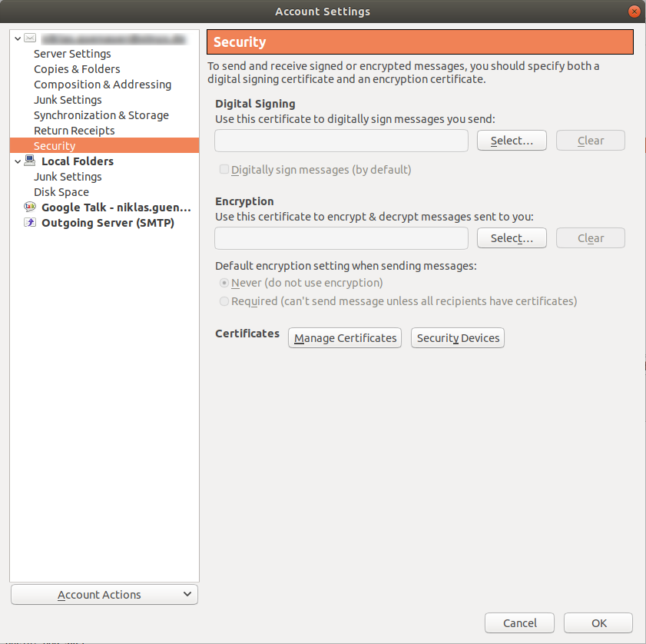Collapse the email account tree node

point(18,38)
